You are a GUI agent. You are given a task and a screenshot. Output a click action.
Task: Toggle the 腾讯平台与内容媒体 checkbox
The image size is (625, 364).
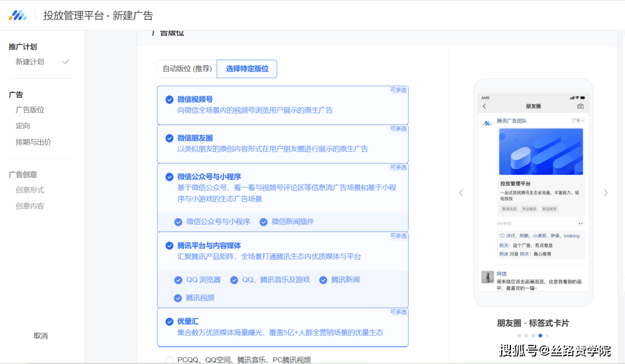pos(170,245)
